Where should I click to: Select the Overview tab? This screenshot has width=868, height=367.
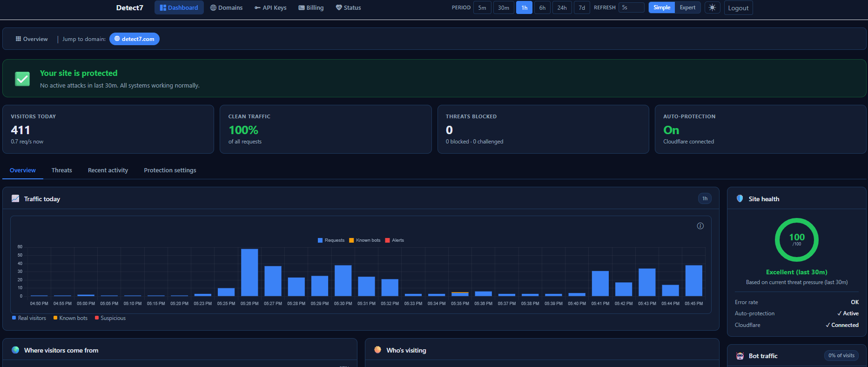23,170
